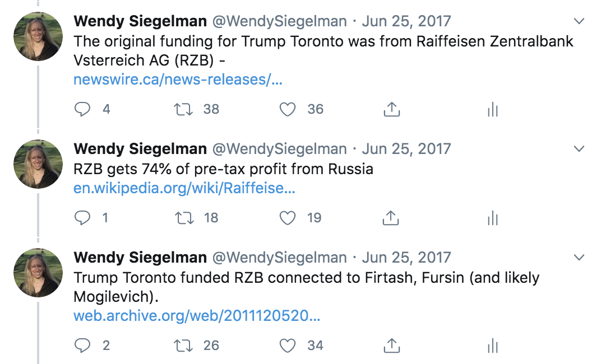The image size is (601, 364).
Task: Open the dropdown menu on the first tweet
Action: tap(579, 21)
